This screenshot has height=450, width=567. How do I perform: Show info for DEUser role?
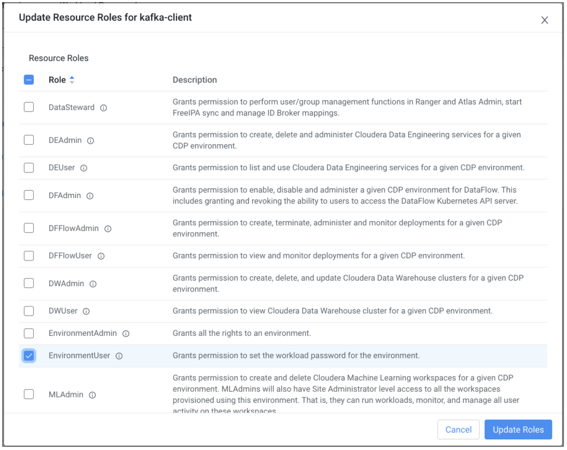tap(84, 168)
